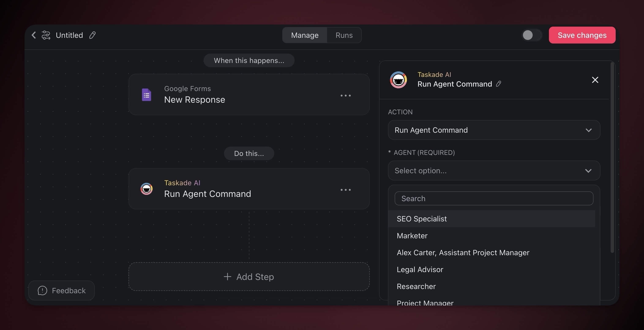Image resolution: width=644 pixels, height=330 pixels.
Task: Click the automation flow icon beside Untitled
Action: click(x=46, y=35)
